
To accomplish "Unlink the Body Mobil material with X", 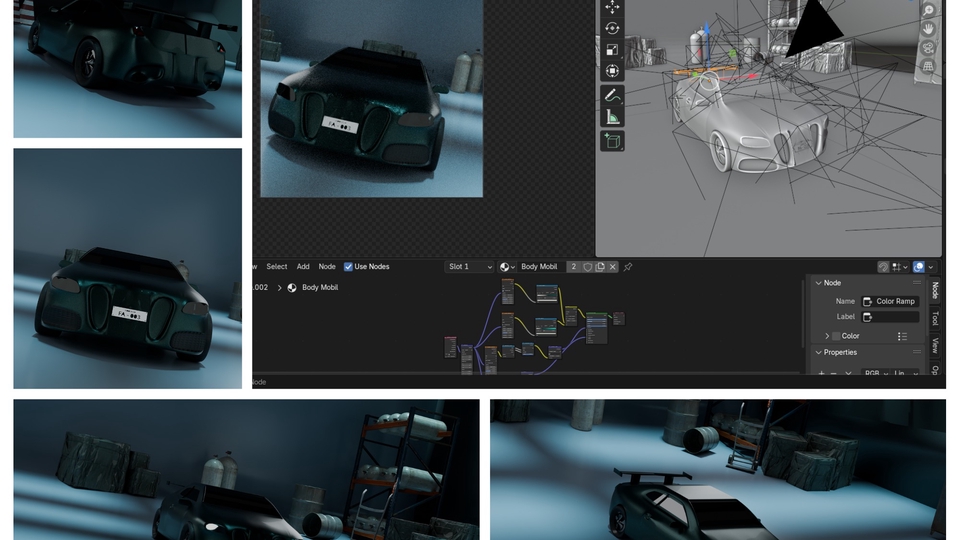I will 612,267.
